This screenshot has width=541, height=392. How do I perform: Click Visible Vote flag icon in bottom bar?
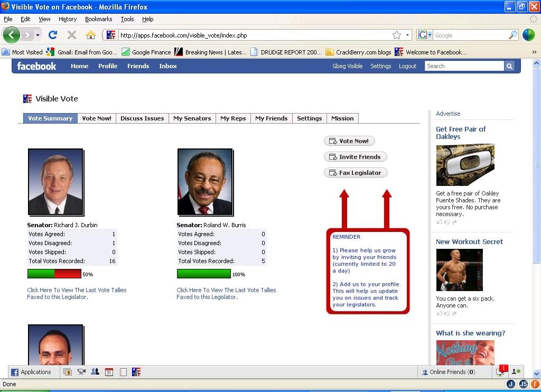tap(136, 372)
